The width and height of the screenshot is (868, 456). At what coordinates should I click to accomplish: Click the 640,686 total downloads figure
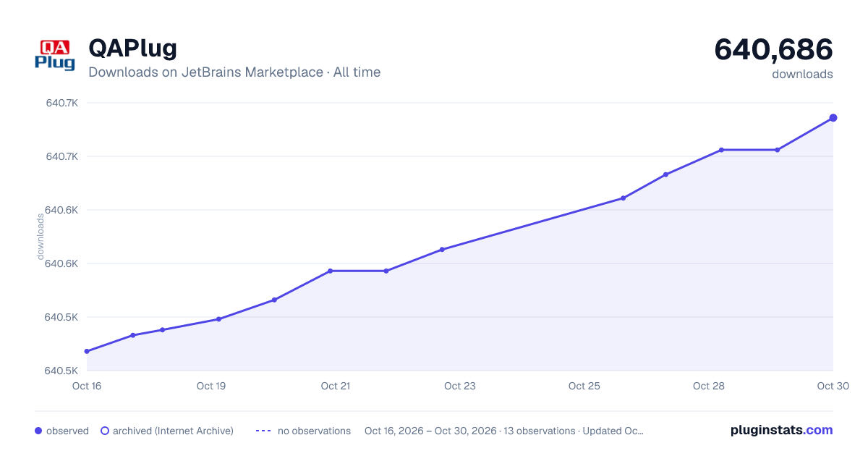pyautogui.click(x=774, y=49)
